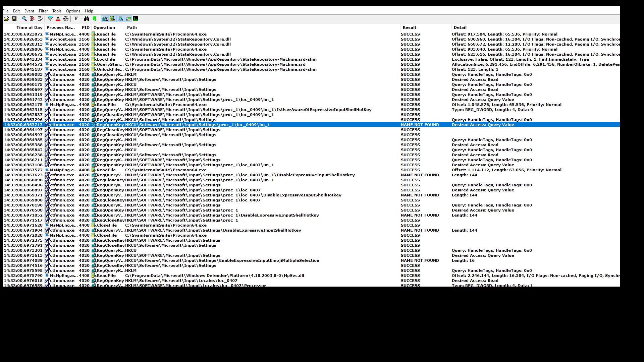Toggle Show File System Activity button
644x362 pixels.
tap(113, 19)
